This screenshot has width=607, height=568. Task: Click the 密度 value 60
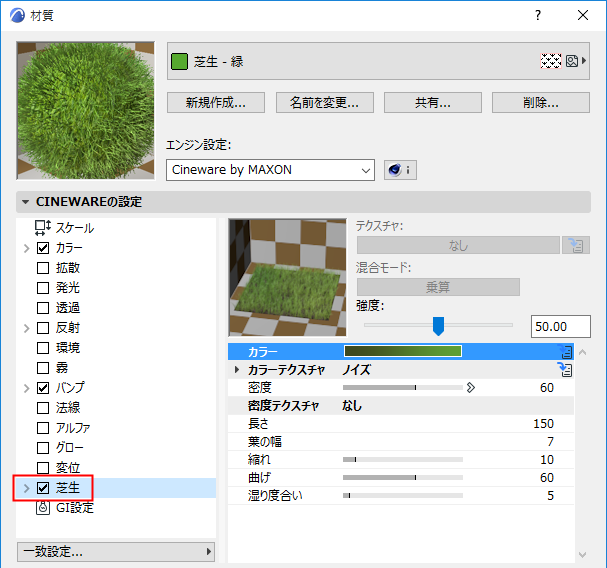coord(547,388)
